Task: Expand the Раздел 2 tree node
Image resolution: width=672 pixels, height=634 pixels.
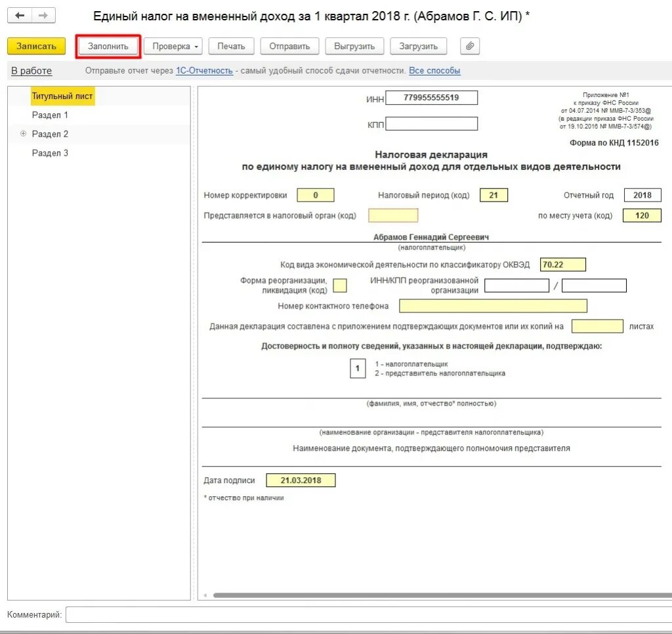Action: coord(23,134)
